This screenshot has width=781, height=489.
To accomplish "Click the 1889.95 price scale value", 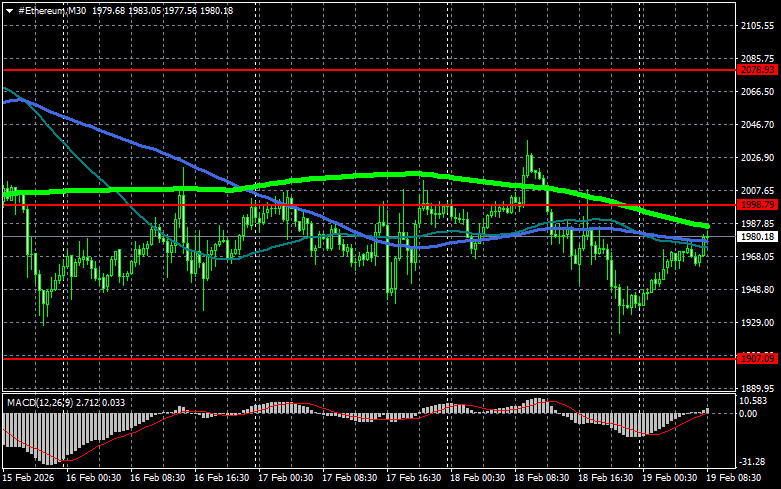I will 758,388.
